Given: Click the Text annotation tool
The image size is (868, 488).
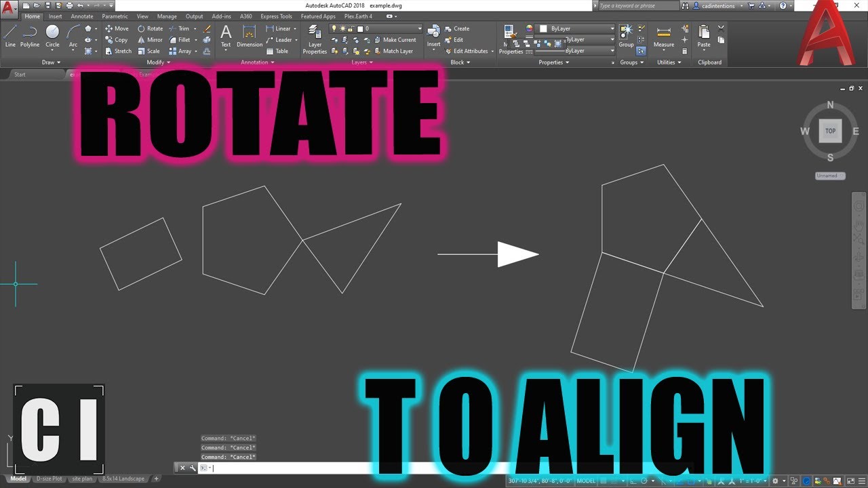Looking at the screenshot, I should tap(226, 37).
